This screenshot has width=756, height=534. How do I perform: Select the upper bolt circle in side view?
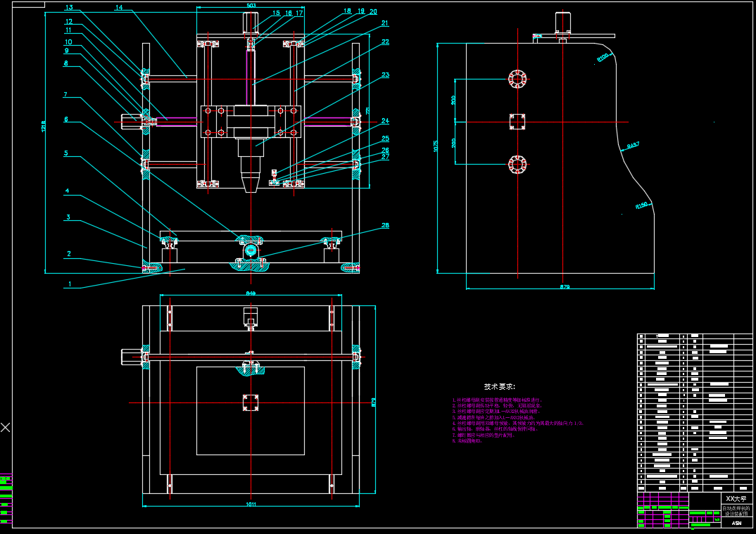pyautogui.click(x=517, y=80)
